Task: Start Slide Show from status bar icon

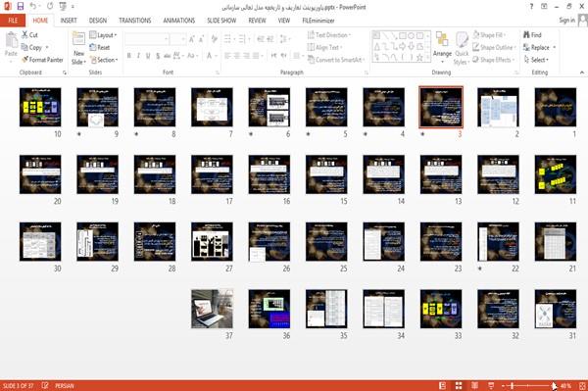Action: (x=491, y=385)
